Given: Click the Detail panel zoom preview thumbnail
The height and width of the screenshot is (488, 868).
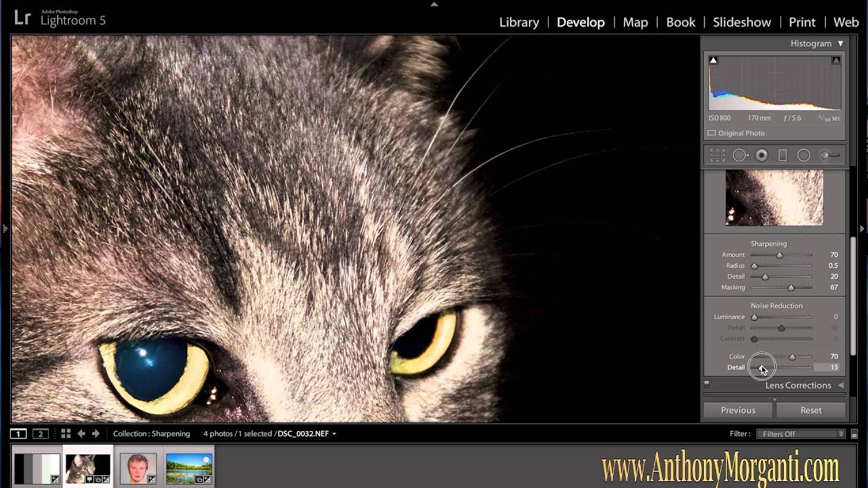Looking at the screenshot, I should click(x=774, y=198).
